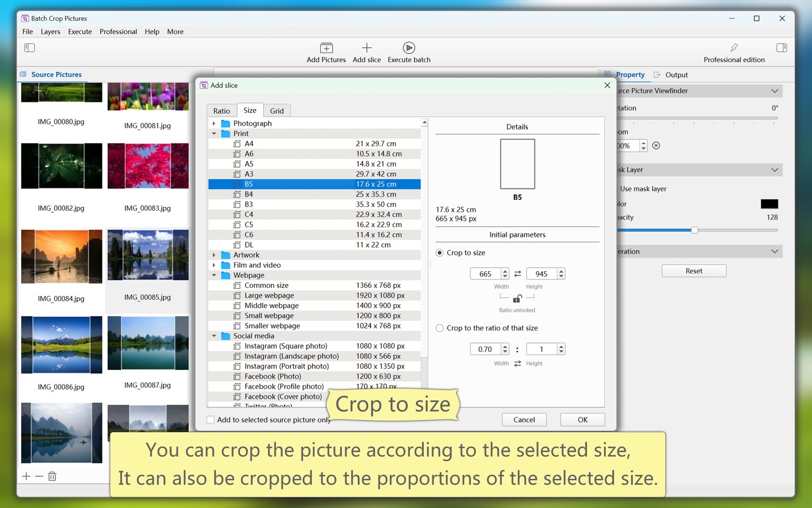Swap width and height values icon
This screenshot has height=508, width=812.
click(x=518, y=274)
